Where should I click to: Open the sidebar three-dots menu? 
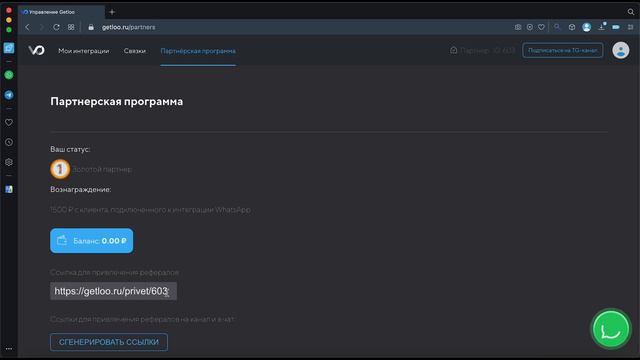click(9, 349)
